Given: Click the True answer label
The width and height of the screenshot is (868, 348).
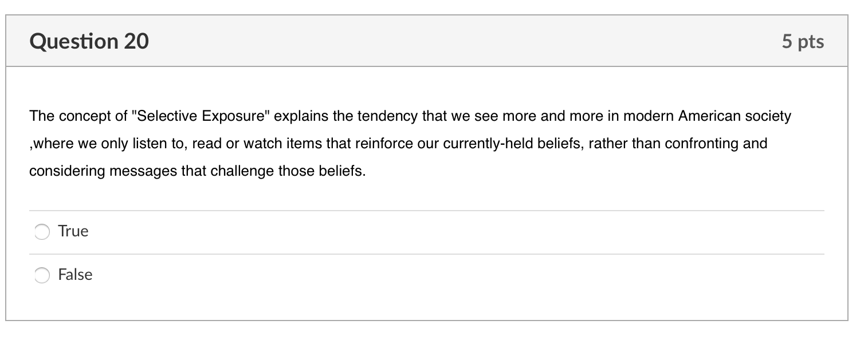Looking at the screenshot, I should coord(73,231).
